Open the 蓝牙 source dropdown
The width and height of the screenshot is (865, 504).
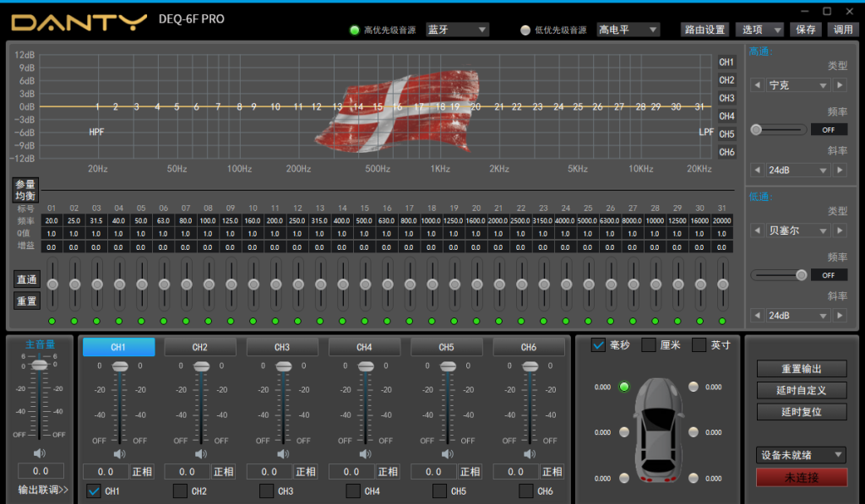click(457, 30)
